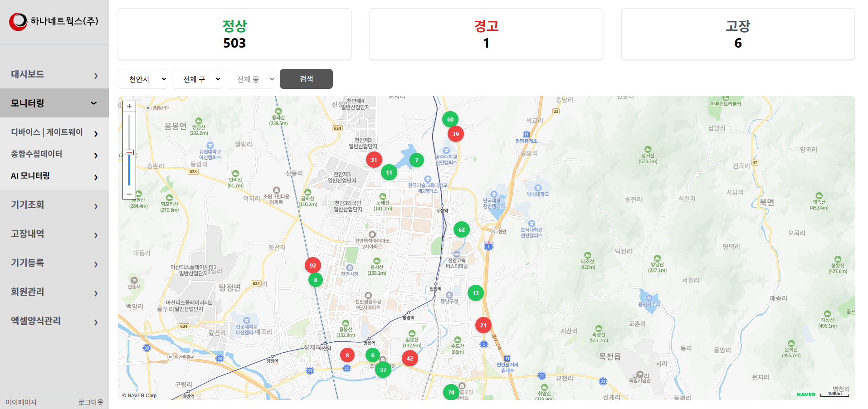
Task: Click the red cluster marker numbered 92
Action: coord(312,265)
